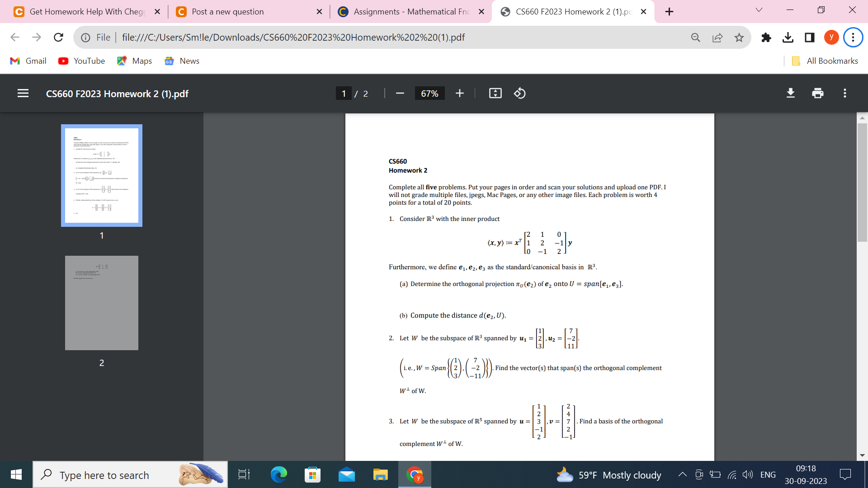
Task: Set the page number input field
Action: point(344,93)
